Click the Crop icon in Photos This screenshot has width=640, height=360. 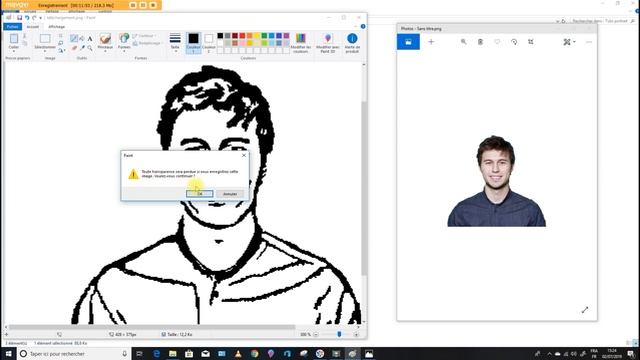click(x=531, y=42)
